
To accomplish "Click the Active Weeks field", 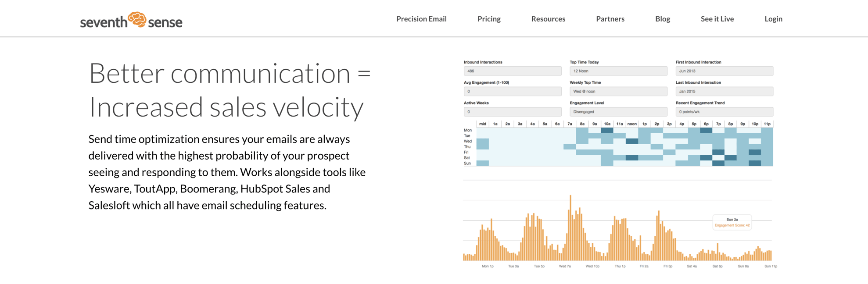I will (512, 112).
